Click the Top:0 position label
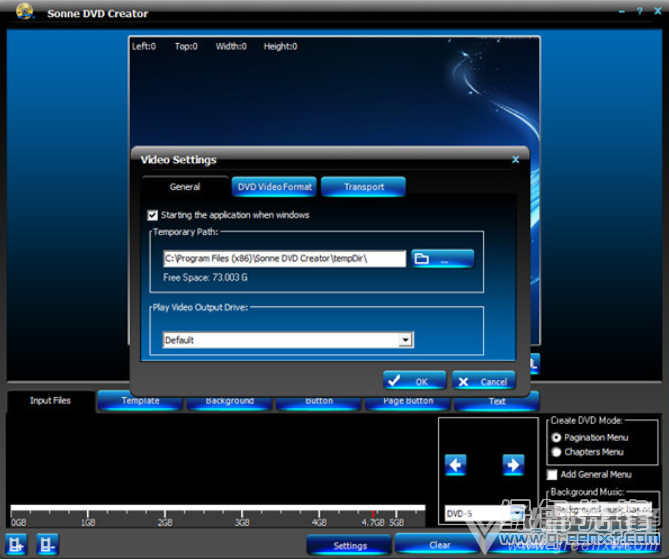The width and height of the screenshot is (669, 559). point(186,47)
